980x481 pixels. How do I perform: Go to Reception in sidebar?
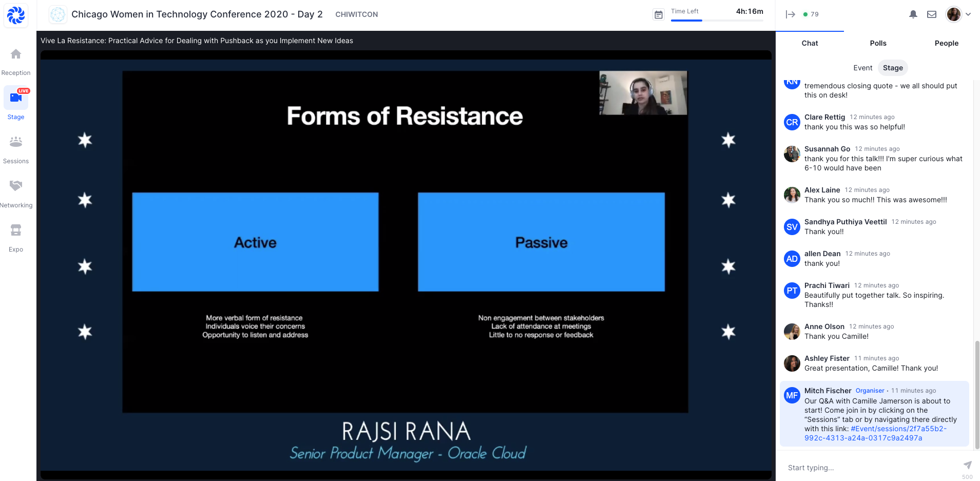coord(16,62)
